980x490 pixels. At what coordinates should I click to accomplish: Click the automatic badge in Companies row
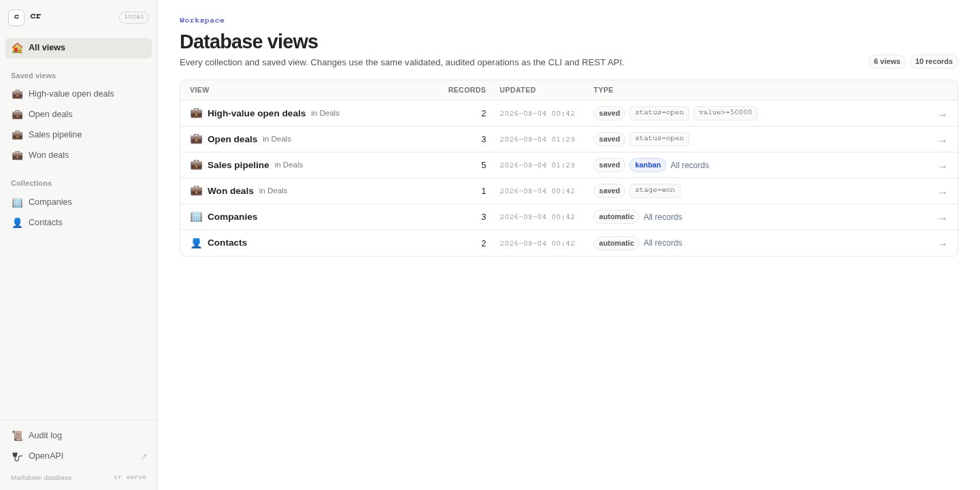pyautogui.click(x=617, y=216)
